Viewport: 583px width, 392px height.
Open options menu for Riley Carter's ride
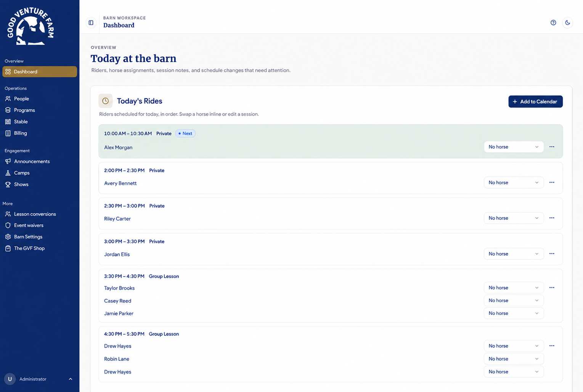pyautogui.click(x=552, y=218)
